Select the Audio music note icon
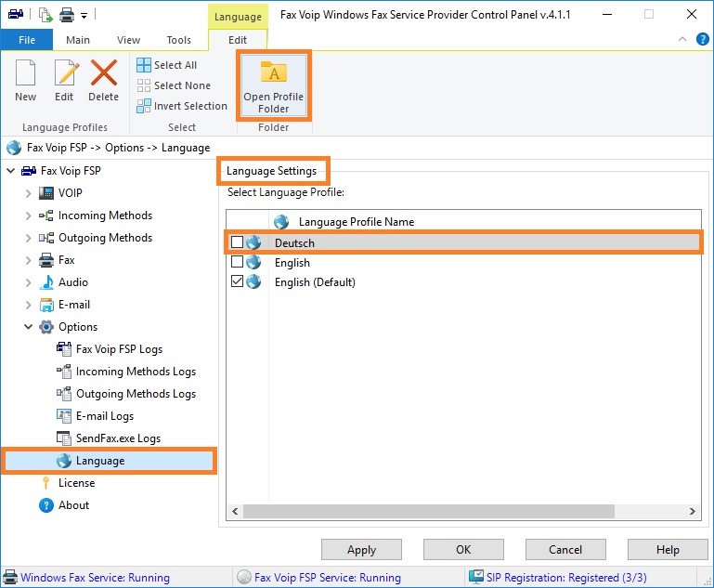Screen dimensions: 714x588 coord(46,282)
